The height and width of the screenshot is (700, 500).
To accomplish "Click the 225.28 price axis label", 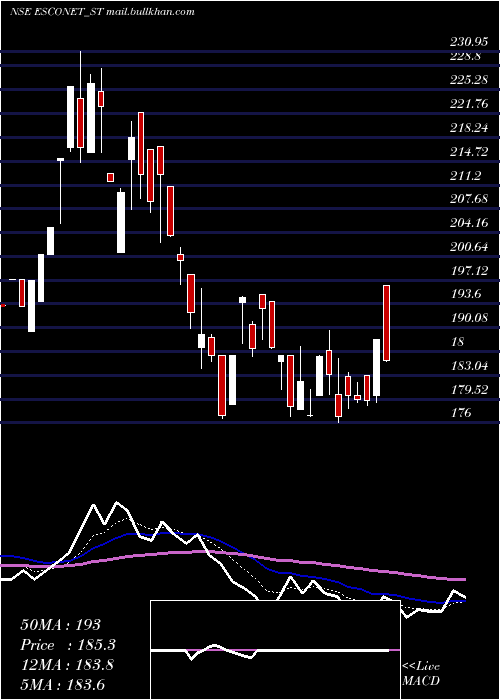I will [x=468, y=80].
